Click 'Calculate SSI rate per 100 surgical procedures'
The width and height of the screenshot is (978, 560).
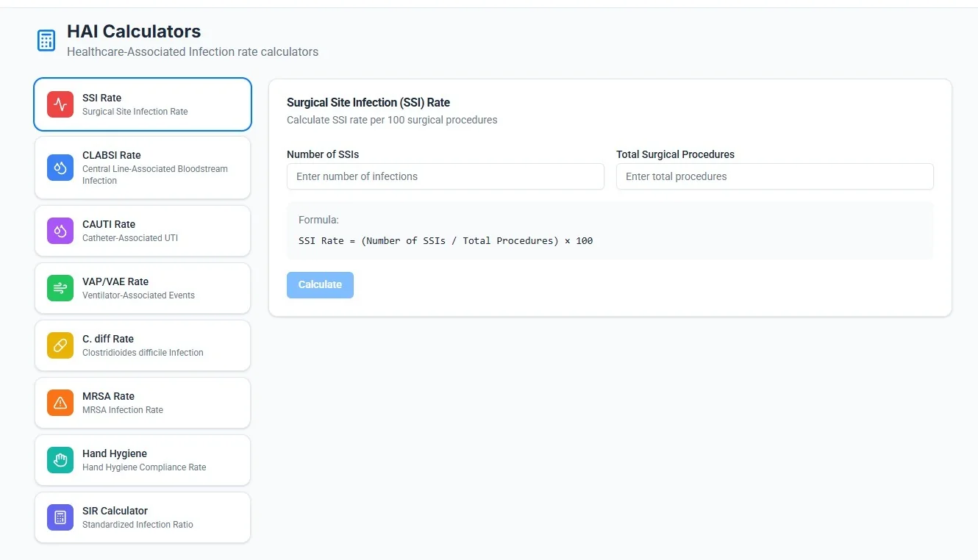392,120
